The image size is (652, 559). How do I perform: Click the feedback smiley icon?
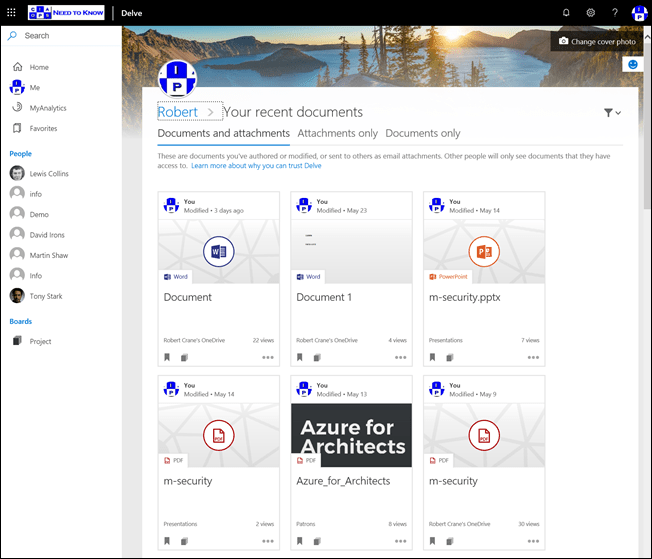[631, 64]
